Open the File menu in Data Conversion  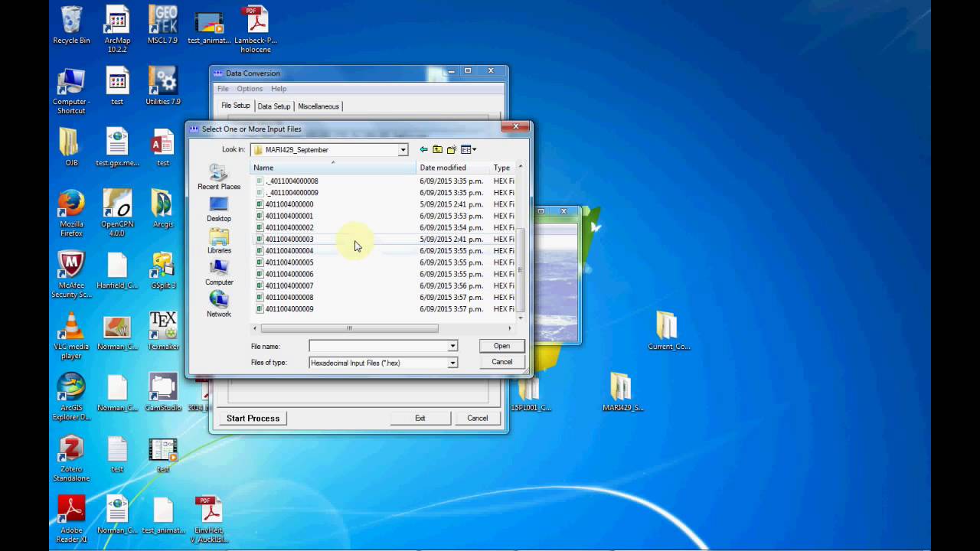click(x=223, y=89)
